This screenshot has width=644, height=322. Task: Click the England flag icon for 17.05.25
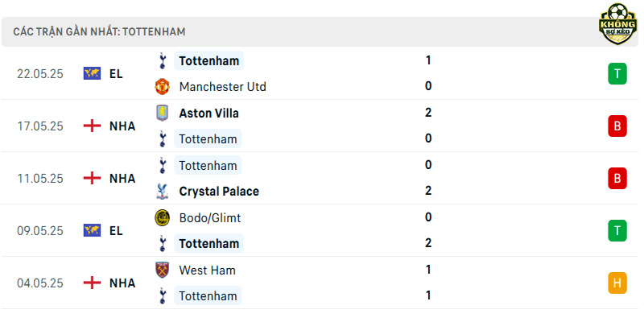pos(92,126)
